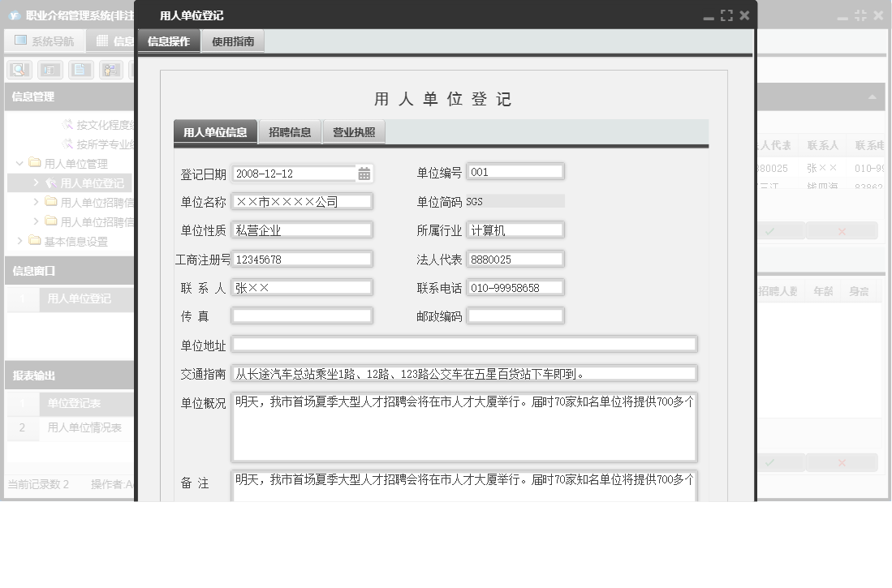The width and height of the screenshot is (892, 588).
Task: Click the person-at-computer toolbar icon
Action: [111, 69]
